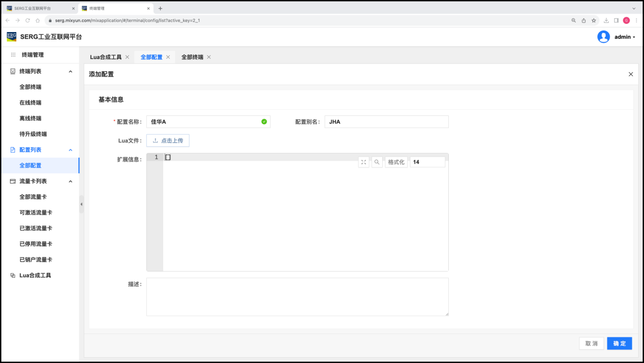Click the sidebar collapse arrow handle
The height and width of the screenshot is (363, 644).
81,204
